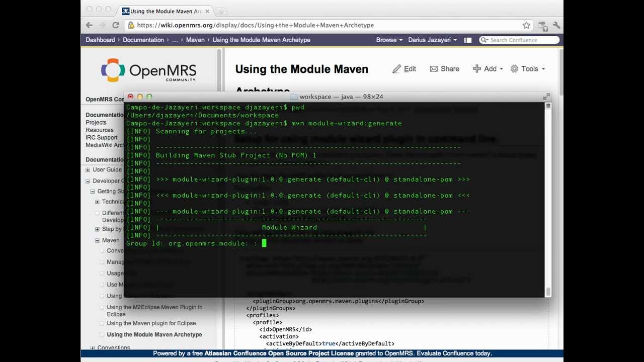The height and width of the screenshot is (362, 644).
Task: Click the Atlassian Confluence Open Source Project License link
Action: [x=279, y=353]
